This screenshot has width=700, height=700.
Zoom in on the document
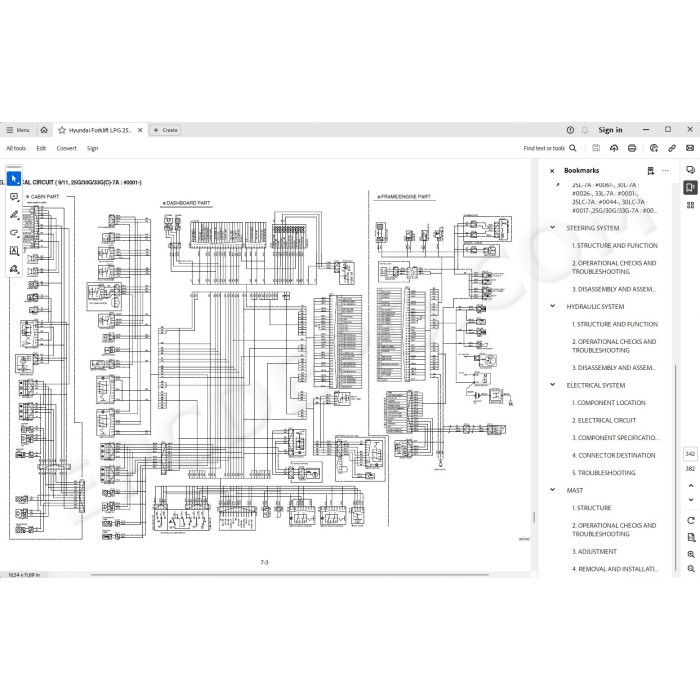[x=691, y=554]
